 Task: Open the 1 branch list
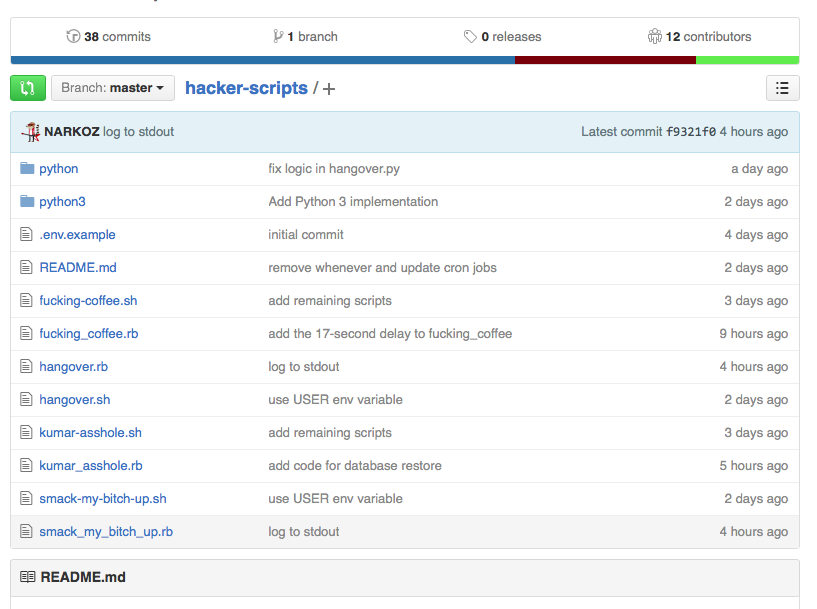[x=305, y=36]
